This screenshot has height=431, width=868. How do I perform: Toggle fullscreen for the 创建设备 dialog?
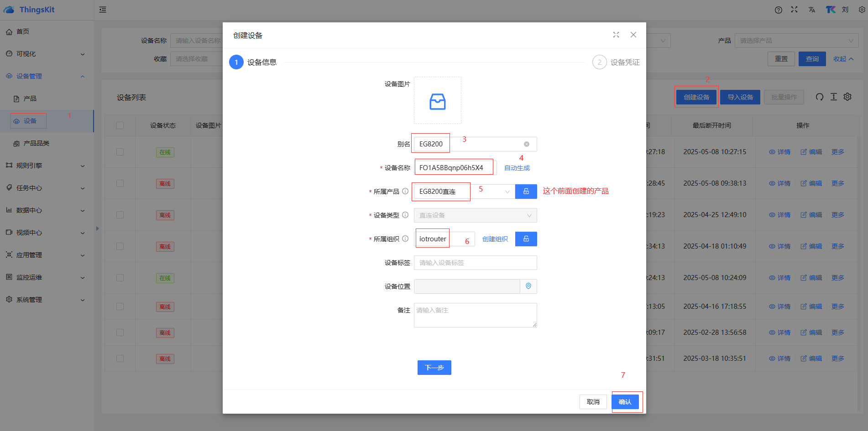(616, 35)
